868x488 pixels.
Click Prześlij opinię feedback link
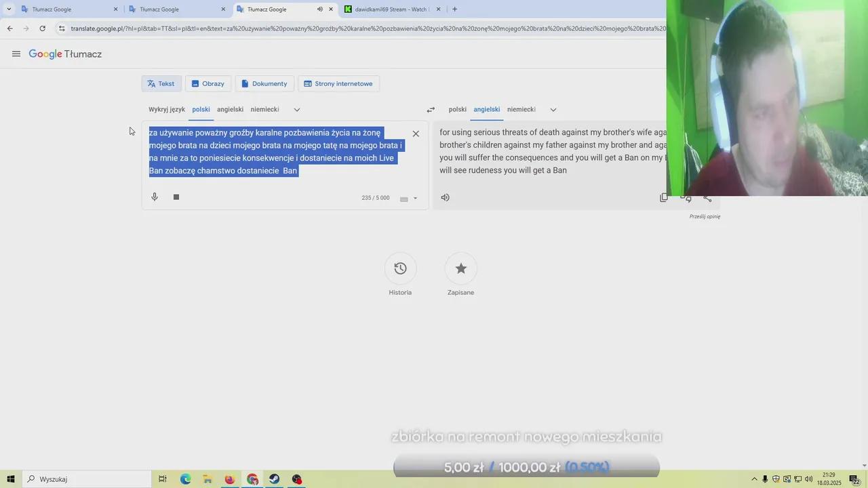point(705,217)
